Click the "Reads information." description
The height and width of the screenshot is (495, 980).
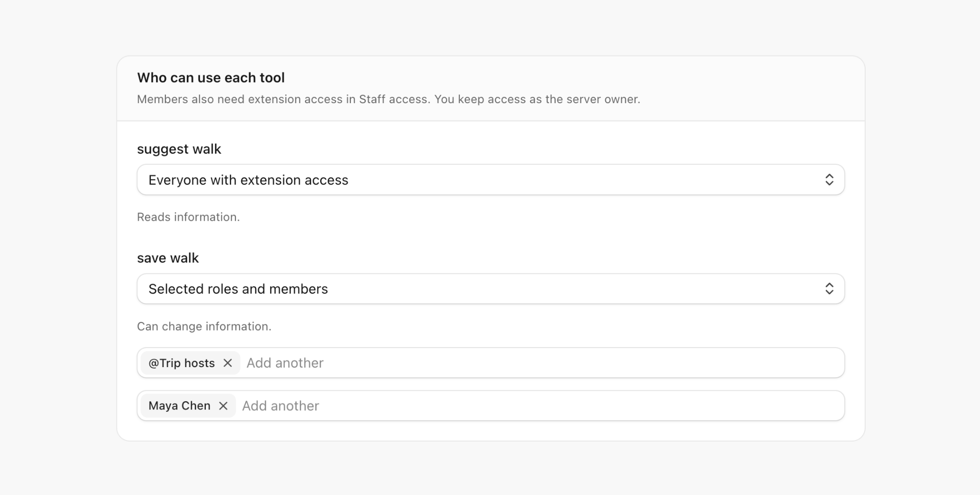(x=188, y=217)
